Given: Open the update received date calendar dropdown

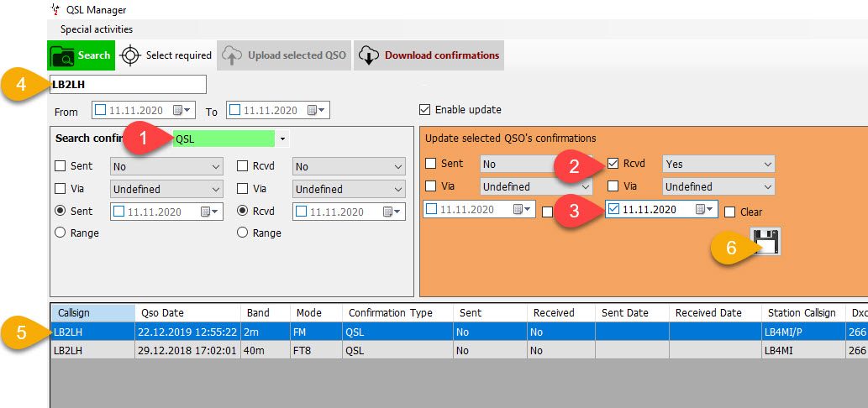Looking at the screenshot, I should (x=705, y=209).
